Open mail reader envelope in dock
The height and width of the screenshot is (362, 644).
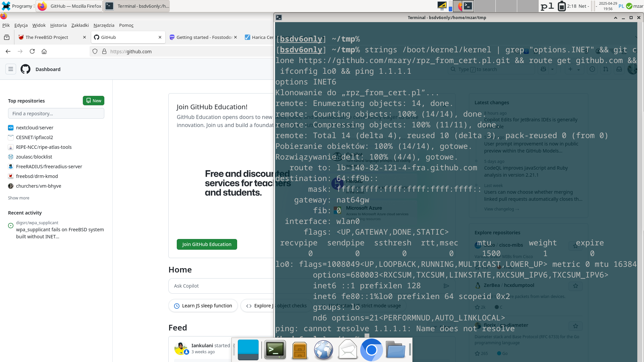click(348, 349)
